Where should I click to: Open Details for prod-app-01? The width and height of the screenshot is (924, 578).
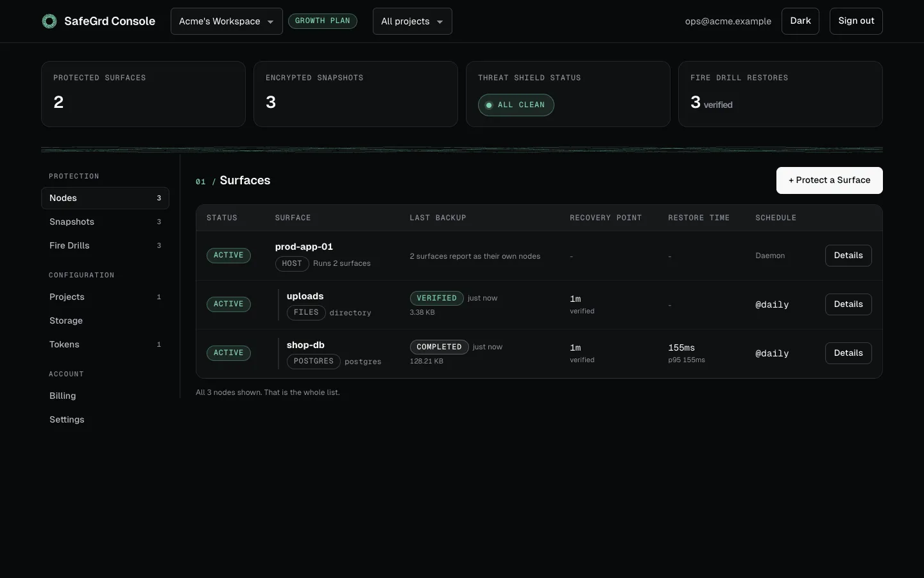pyautogui.click(x=848, y=256)
